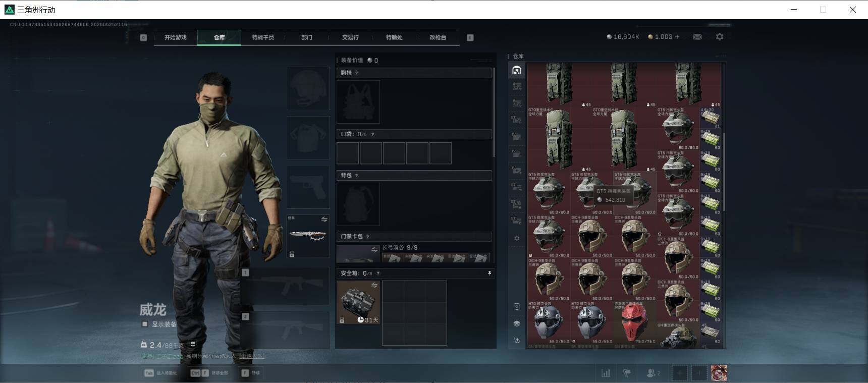
Task: Click the empty primary weapon slot 1
Action: 285,286
